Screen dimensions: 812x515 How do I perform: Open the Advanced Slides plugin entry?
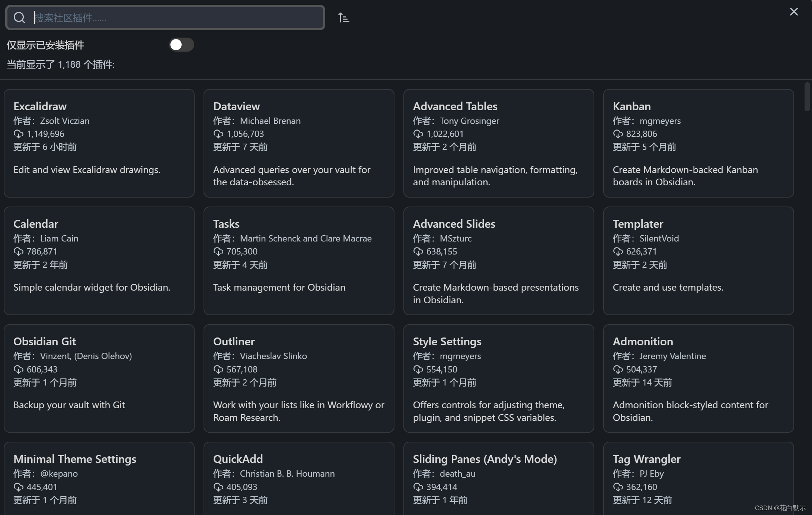point(498,261)
